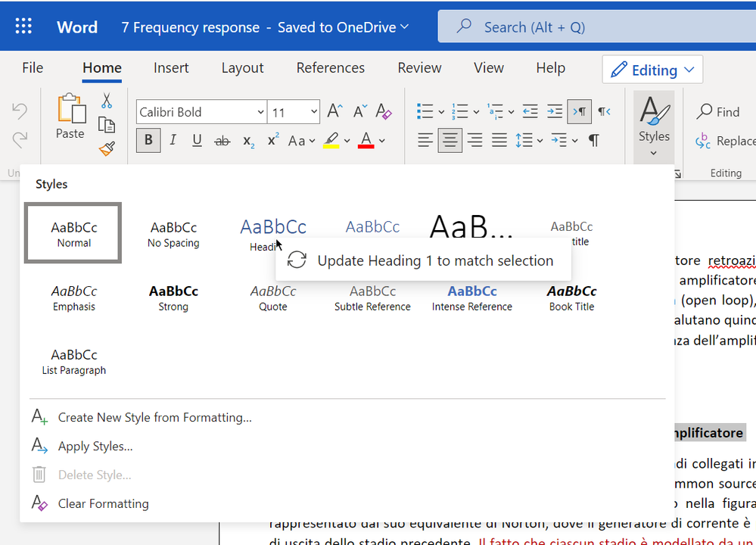Click the Redo arrow icon
Screen dimensions: 756x545
[x=20, y=140]
